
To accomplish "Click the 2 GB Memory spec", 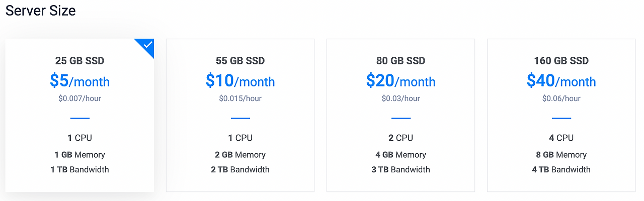I will [240, 155].
